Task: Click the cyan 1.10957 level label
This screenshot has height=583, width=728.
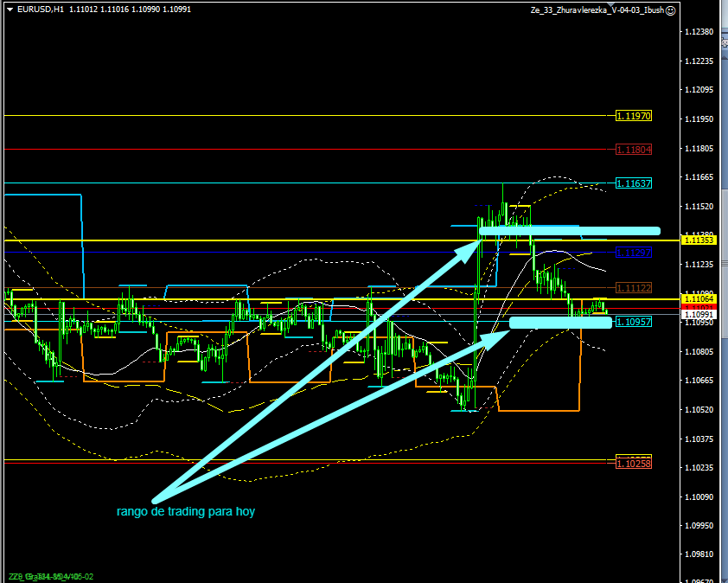Action: (634, 321)
